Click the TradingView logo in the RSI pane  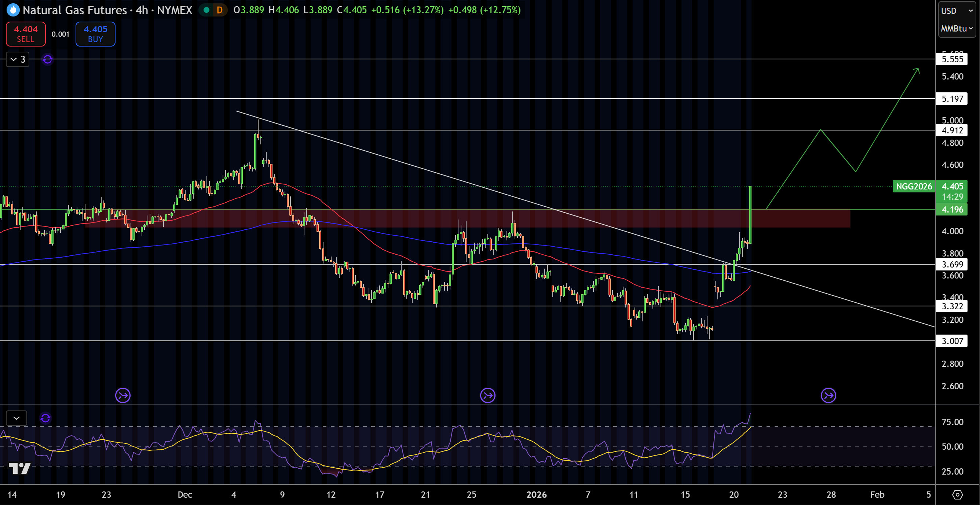tap(19, 468)
